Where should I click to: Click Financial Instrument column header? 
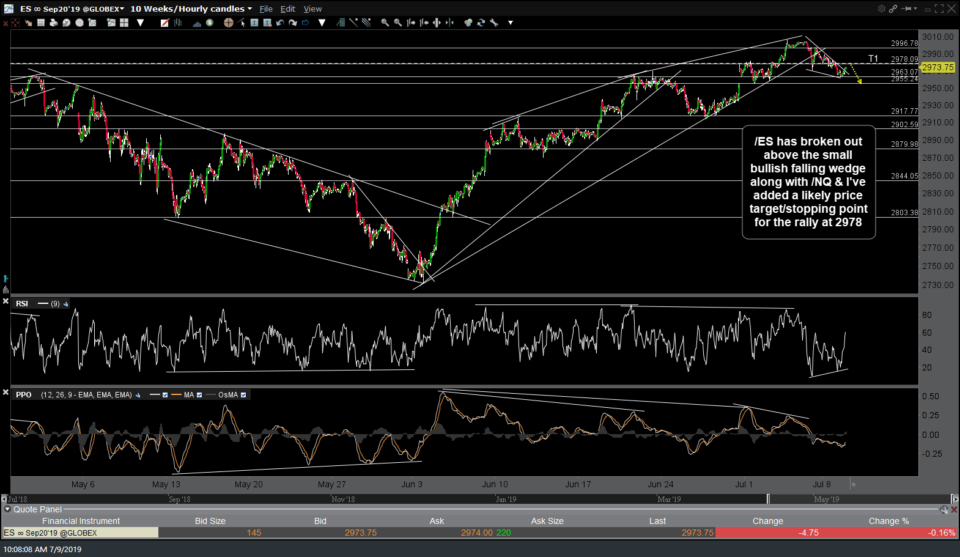coord(81,521)
